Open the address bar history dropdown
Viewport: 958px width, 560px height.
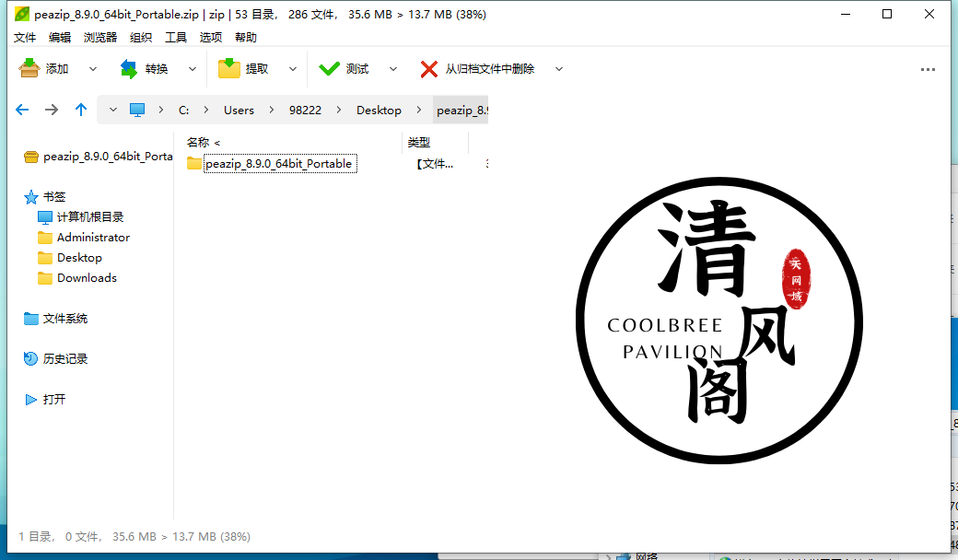pyautogui.click(x=113, y=110)
